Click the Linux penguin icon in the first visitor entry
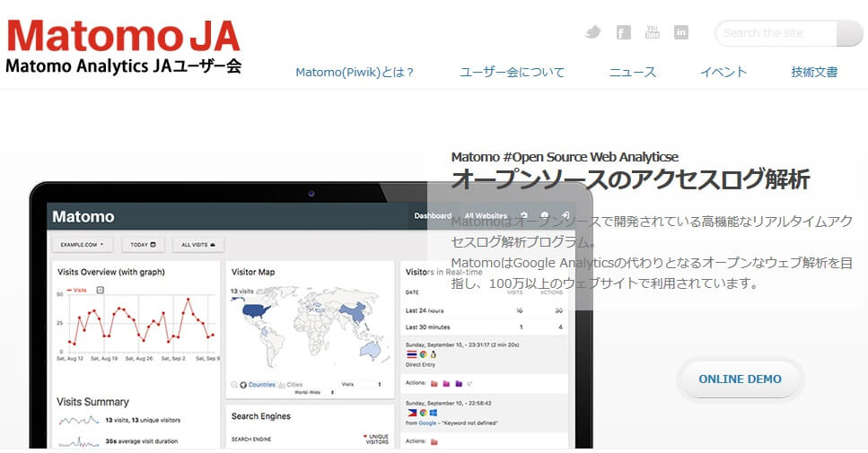This screenshot has width=868, height=453. pyautogui.click(x=434, y=354)
